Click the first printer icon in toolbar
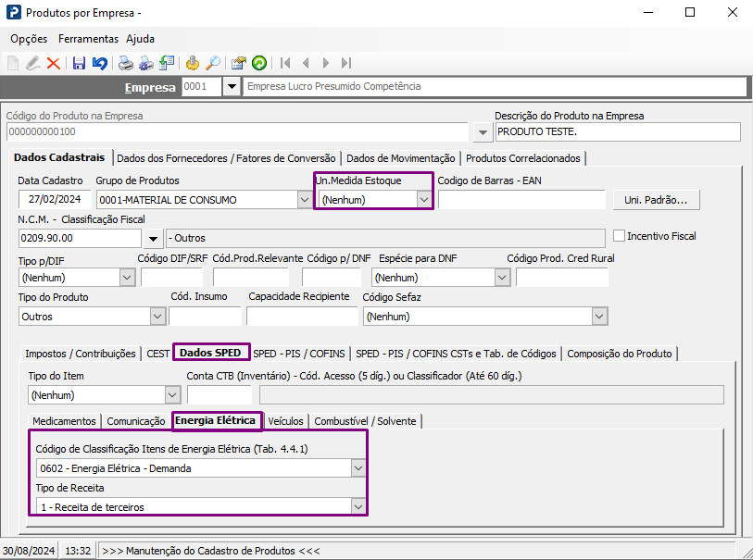This screenshot has height=560, width=753. tap(125, 63)
